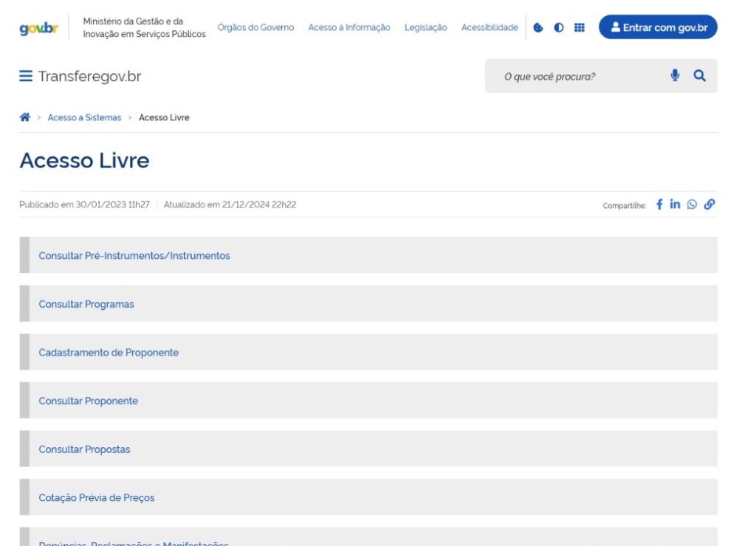Share page on LinkedIn
The height and width of the screenshot is (546, 756).
click(675, 204)
